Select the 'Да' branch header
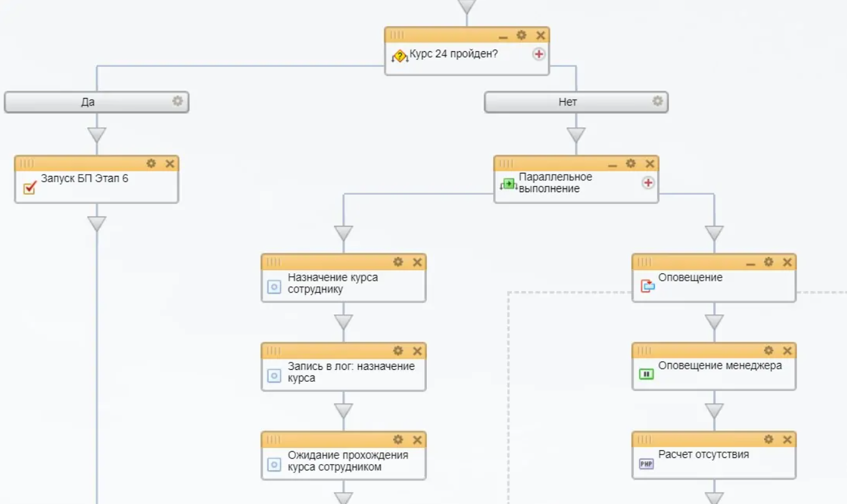 pos(88,102)
